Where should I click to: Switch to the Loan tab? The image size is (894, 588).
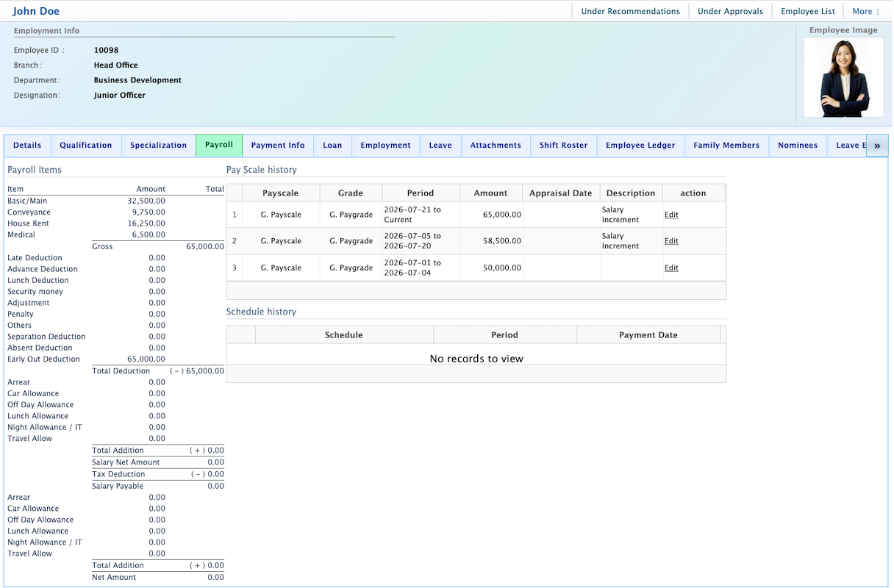click(332, 146)
